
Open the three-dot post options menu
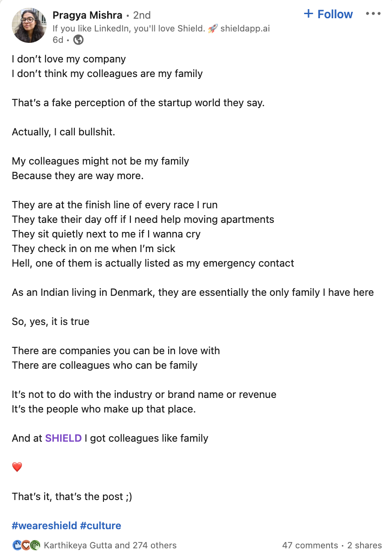coord(373,14)
